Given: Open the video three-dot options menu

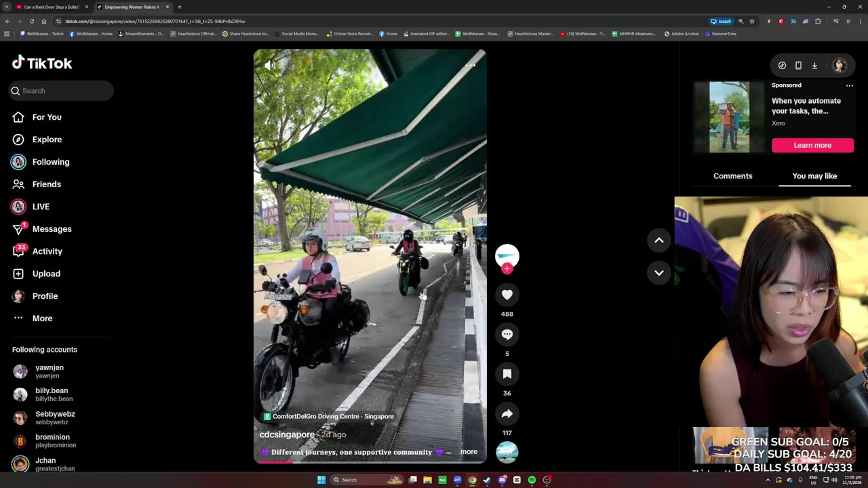Looking at the screenshot, I should coord(471,65).
